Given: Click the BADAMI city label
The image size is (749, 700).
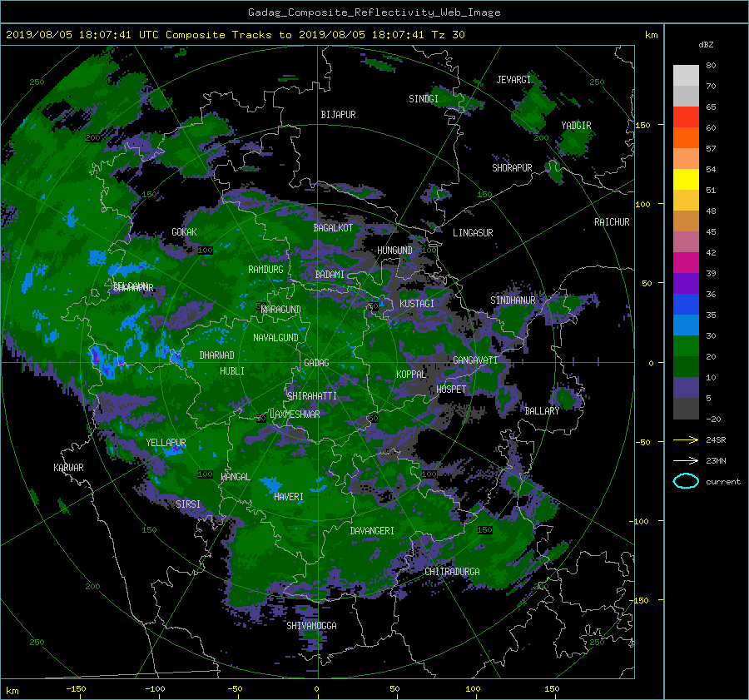Looking at the screenshot, I should 330,275.
